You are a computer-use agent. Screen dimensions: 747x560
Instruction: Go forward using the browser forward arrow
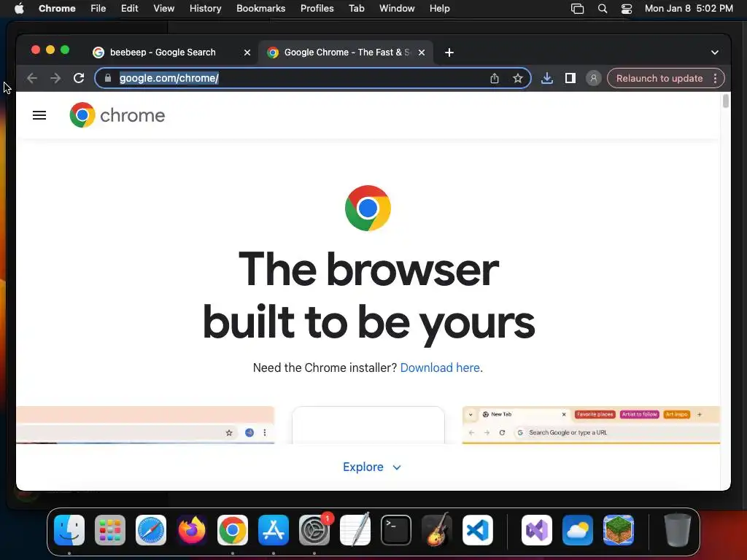coord(55,78)
